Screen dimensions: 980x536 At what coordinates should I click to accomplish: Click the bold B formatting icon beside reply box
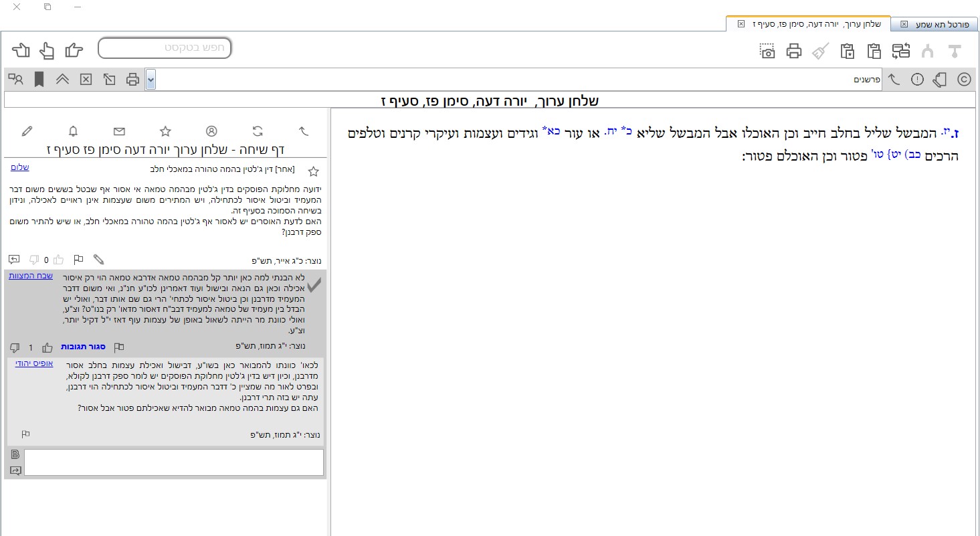15,454
